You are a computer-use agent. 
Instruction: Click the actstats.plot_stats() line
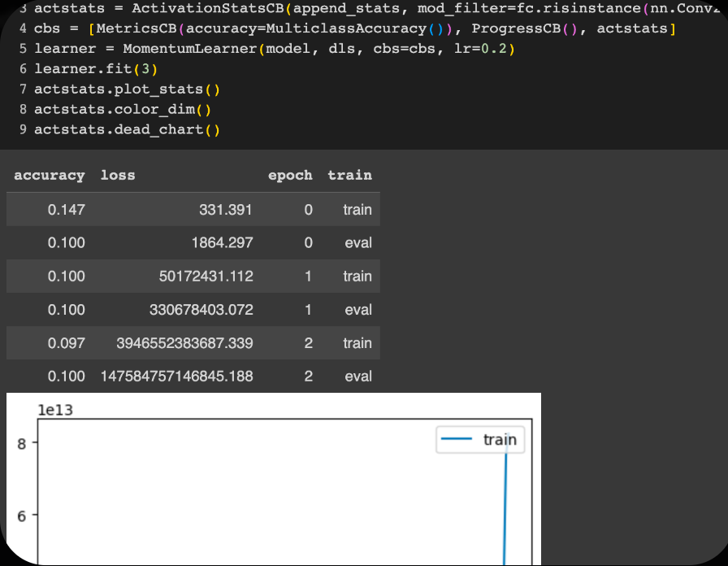(127, 89)
